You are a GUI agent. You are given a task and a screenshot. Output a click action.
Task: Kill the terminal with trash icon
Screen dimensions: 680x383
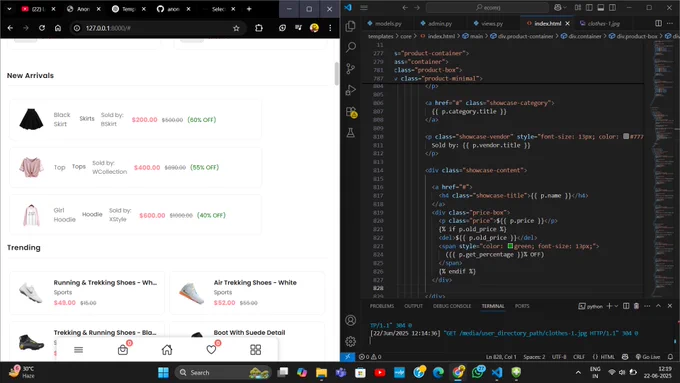[636, 306]
